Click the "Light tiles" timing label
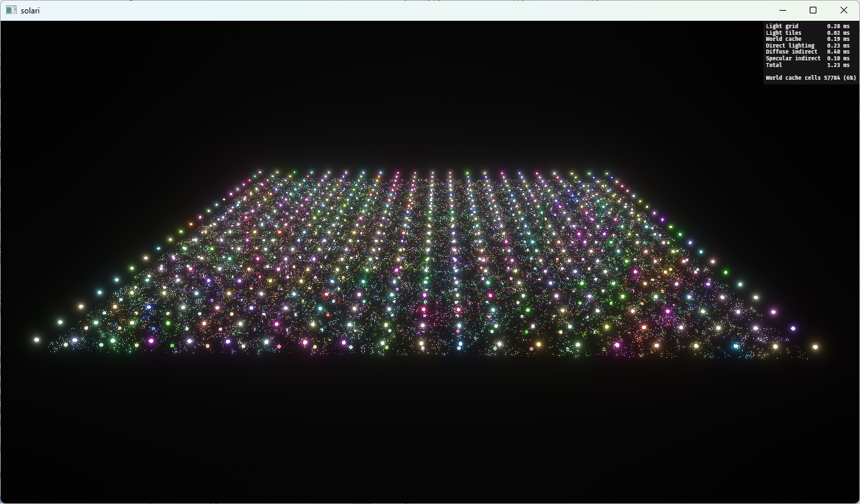Image resolution: width=860 pixels, height=504 pixels. 784,33
